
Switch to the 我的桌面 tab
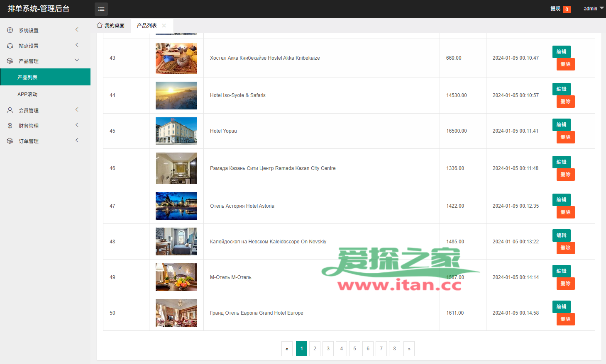[x=111, y=26]
